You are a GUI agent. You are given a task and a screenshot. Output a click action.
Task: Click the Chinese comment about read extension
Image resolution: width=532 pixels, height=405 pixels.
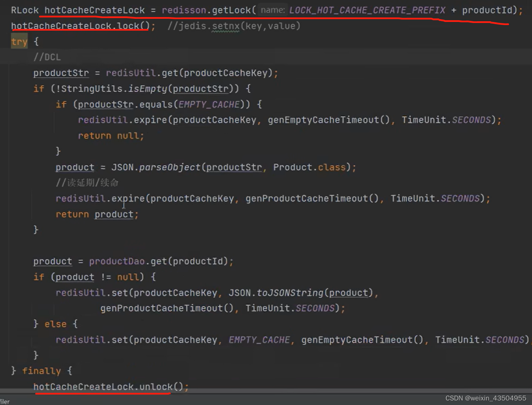[87, 183]
